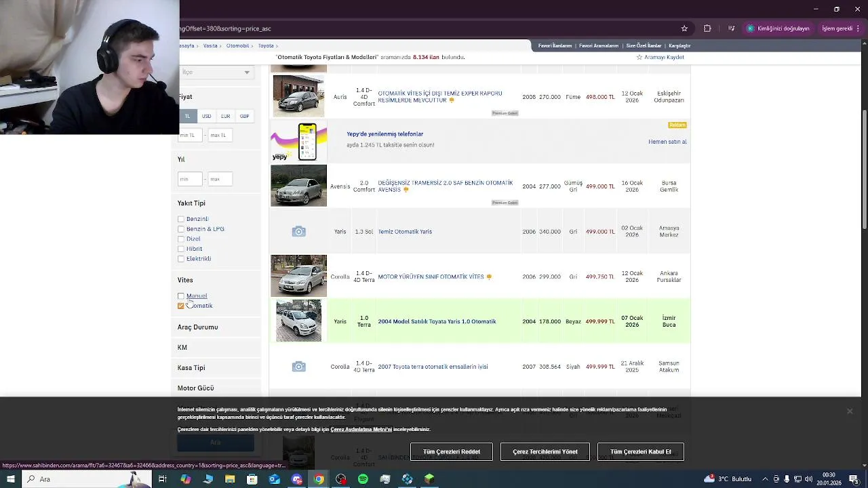Image resolution: width=868 pixels, height=488 pixels.
Task: Check the Benzin & LPG checkbox
Action: [x=181, y=229]
